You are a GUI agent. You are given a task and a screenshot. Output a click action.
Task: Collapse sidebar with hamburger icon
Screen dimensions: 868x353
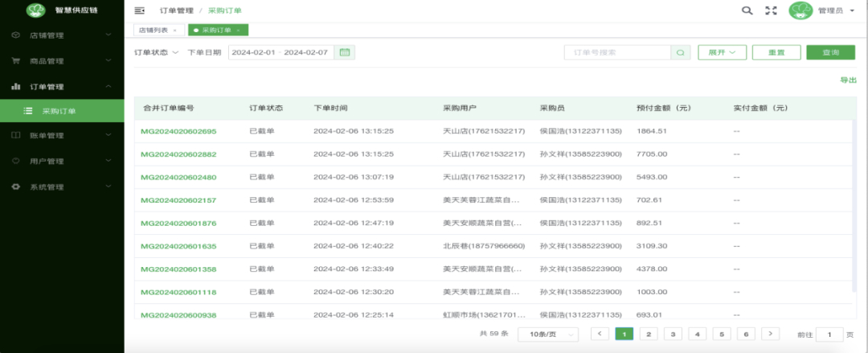(140, 10)
